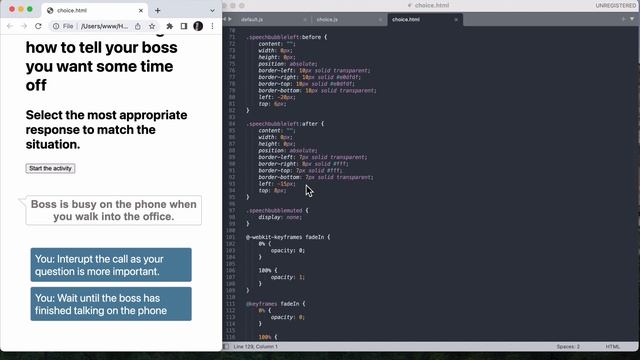The width and height of the screenshot is (640, 360).
Task: Click @keyframes fadeIn line
Action: click(x=276, y=304)
